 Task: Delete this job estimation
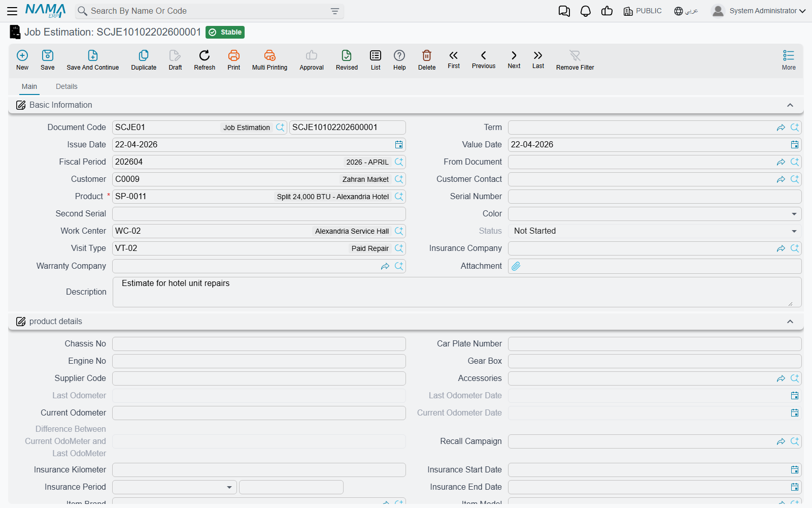(427, 59)
